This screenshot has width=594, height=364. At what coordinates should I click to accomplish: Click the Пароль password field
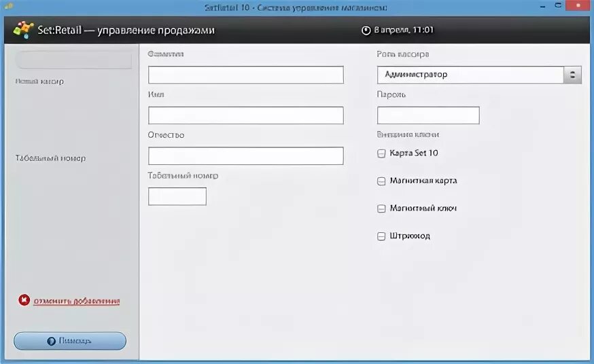pos(428,115)
